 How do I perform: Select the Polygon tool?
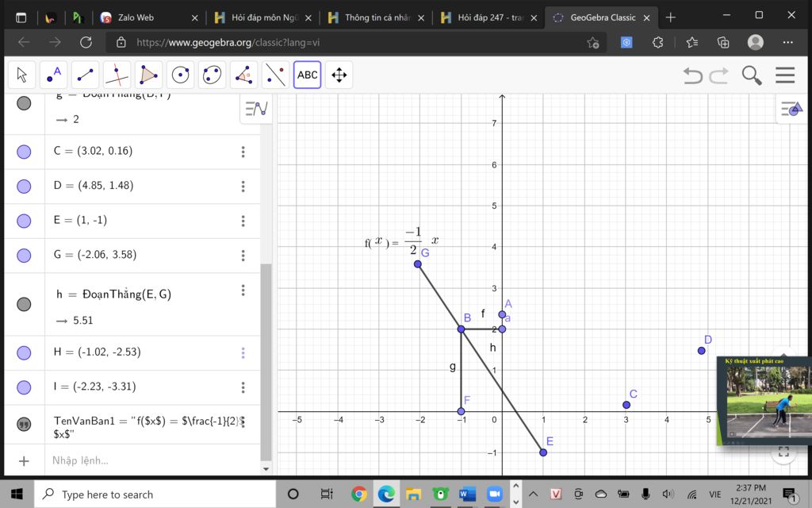pyautogui.click(x=148, y=75)
